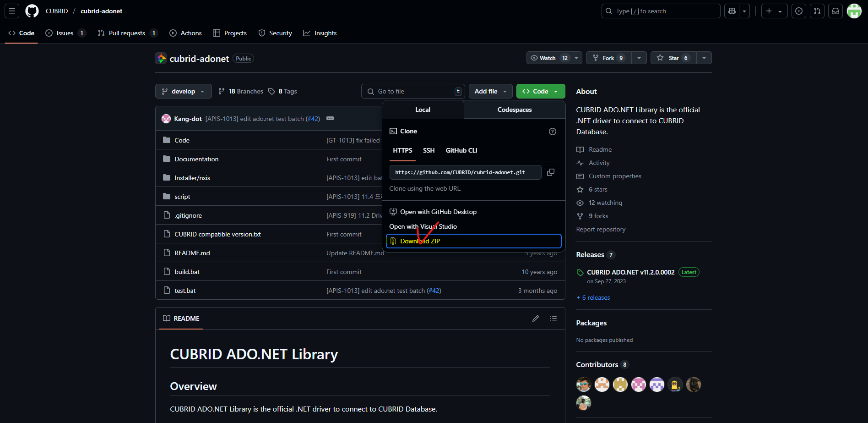Screen dimensions: 868x423
Task: Open the develop branch selector
Action: [x=183, y=91]
